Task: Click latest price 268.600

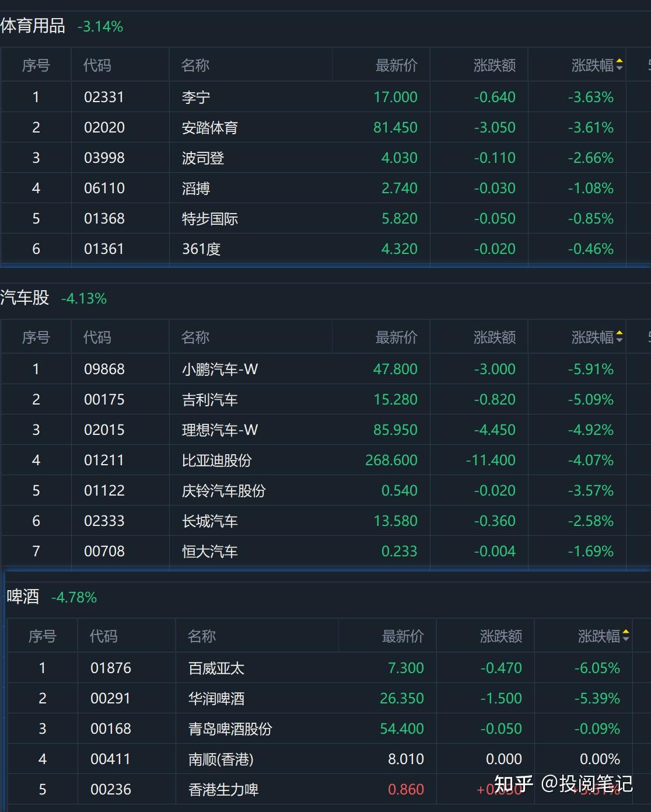Action: (391, 460)
